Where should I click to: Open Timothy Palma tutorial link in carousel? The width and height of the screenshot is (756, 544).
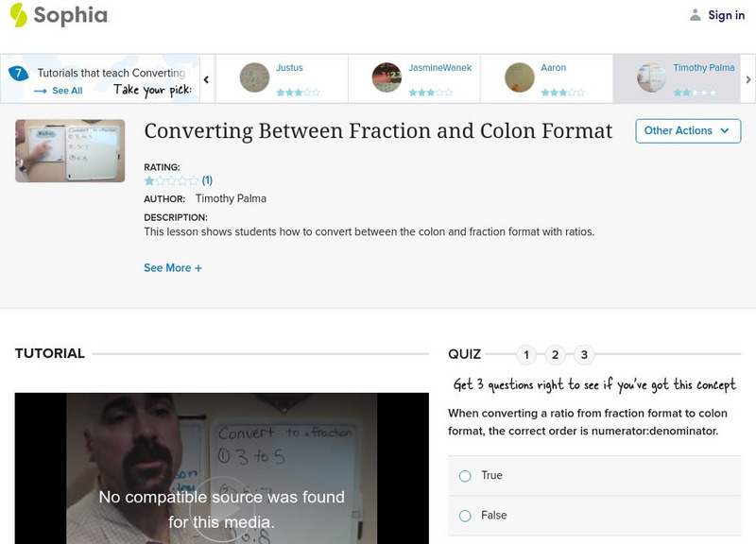(x=704, y=68)
